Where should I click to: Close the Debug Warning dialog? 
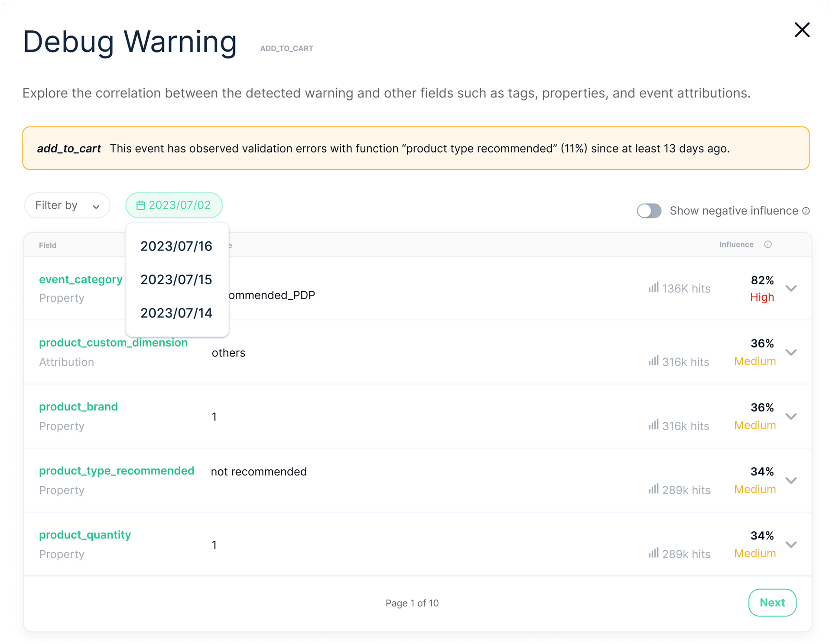click(x=802, y=30)
